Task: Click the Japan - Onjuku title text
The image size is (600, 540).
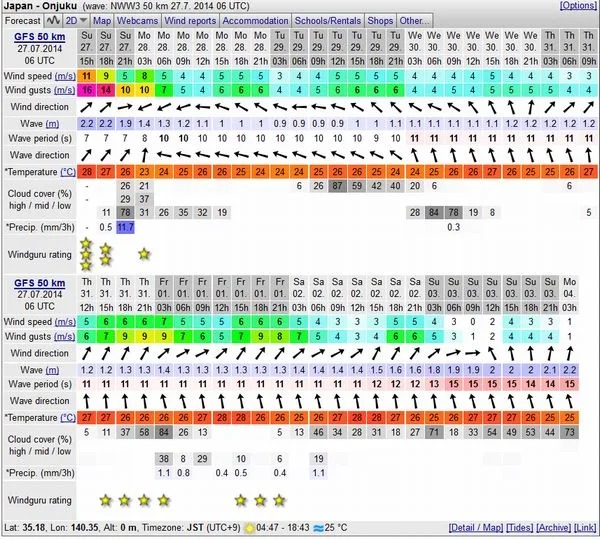Action: point(40,6)
